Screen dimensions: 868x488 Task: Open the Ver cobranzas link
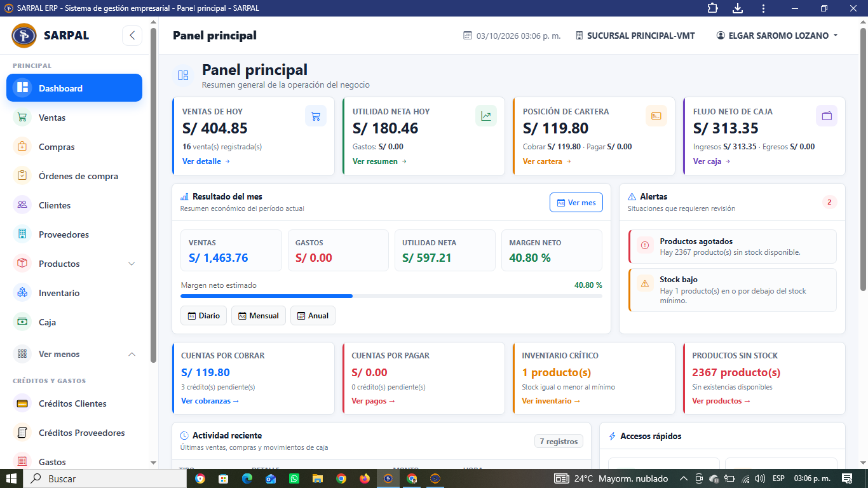210,401
